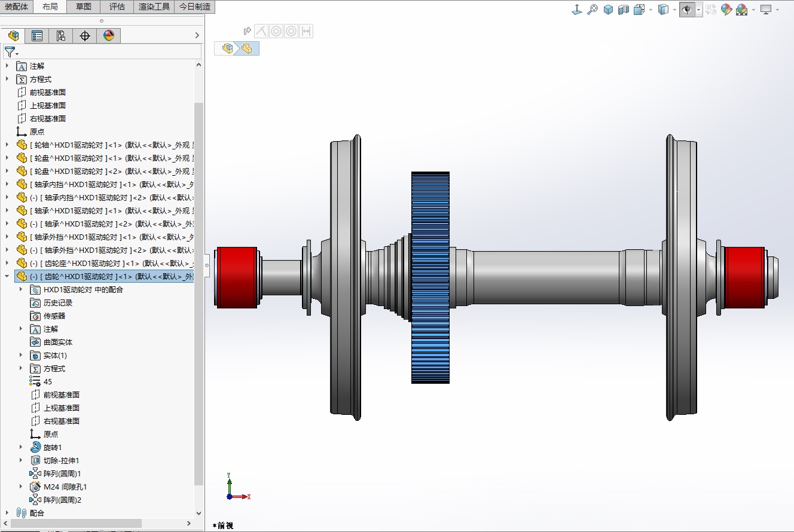Activate the Section View icon

click(x=624, y=10)
